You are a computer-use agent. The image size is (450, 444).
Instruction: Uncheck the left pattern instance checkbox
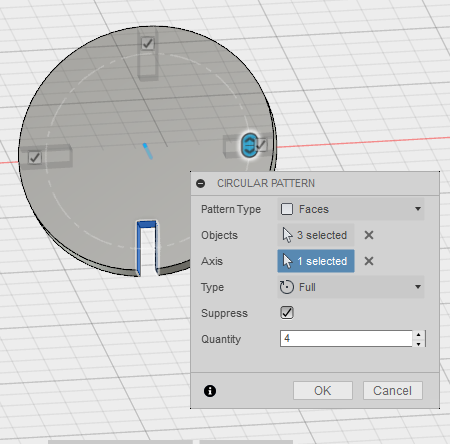[35, 157]
